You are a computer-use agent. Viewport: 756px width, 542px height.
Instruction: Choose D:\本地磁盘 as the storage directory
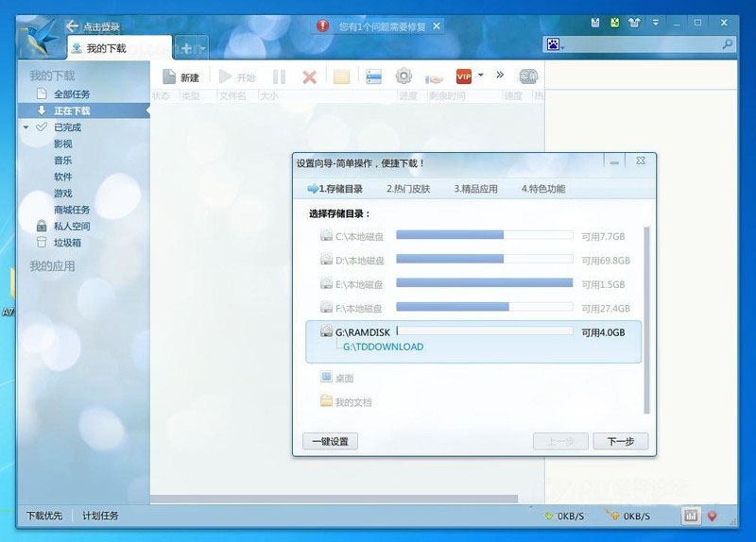[473, 261]
